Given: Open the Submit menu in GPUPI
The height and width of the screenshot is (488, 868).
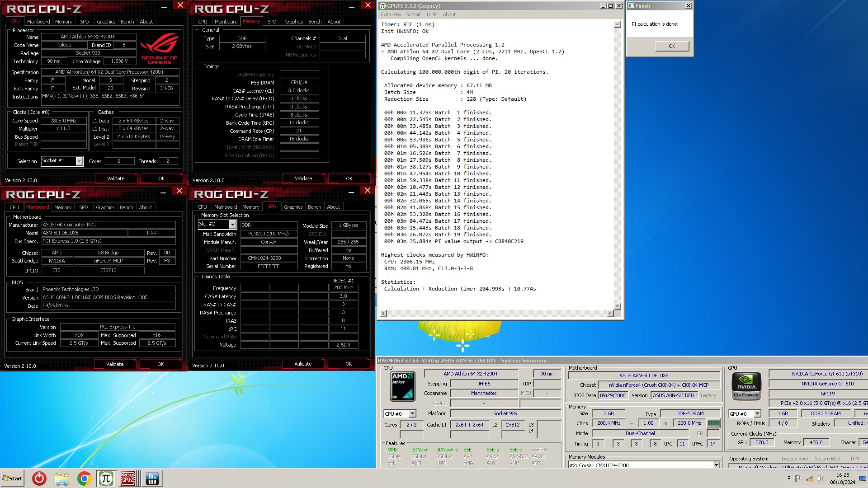Looking at the screenshot, I should click(413, 14).
